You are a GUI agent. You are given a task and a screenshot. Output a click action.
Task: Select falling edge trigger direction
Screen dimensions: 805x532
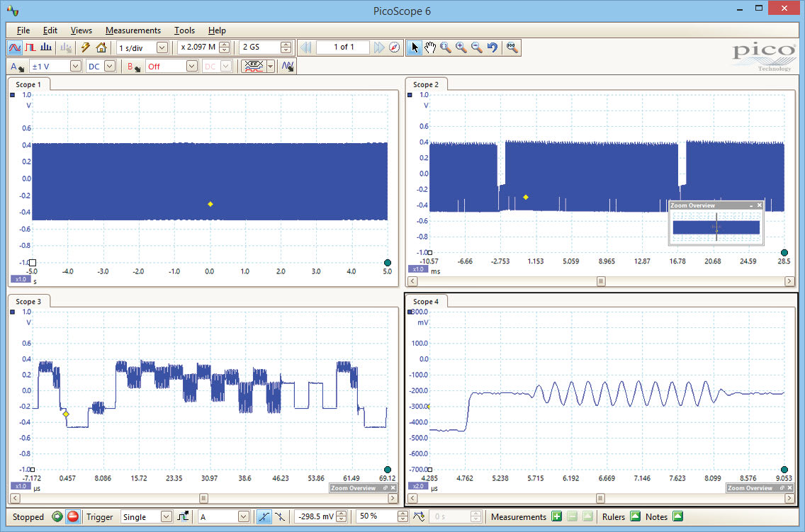click(280, 516)
